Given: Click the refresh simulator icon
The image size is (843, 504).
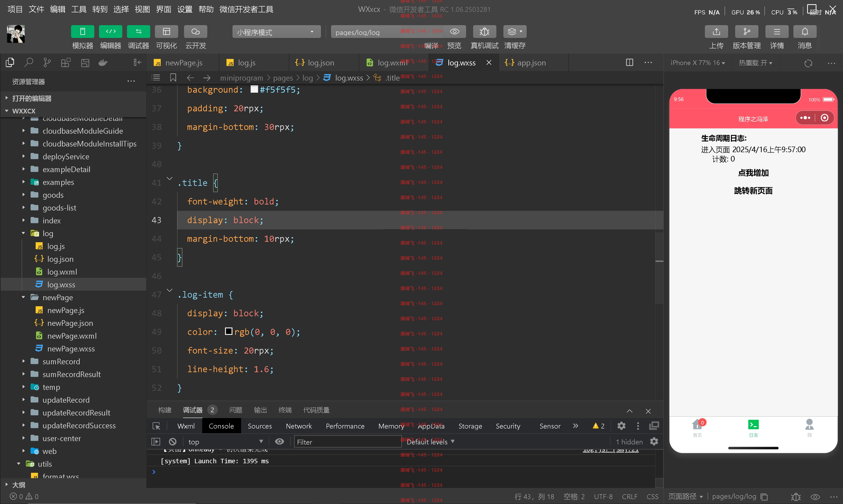Looking at the screenshot, I should pos(808,63).
